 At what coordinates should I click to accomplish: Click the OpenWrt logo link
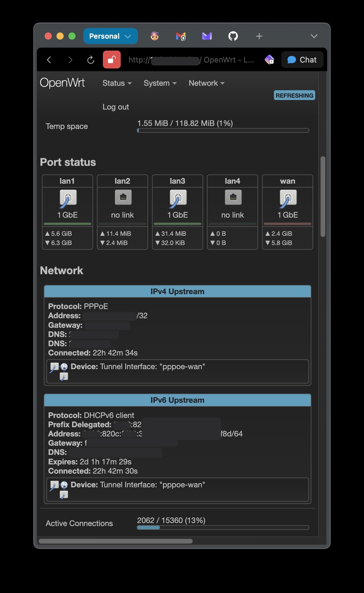coord(62,82)
